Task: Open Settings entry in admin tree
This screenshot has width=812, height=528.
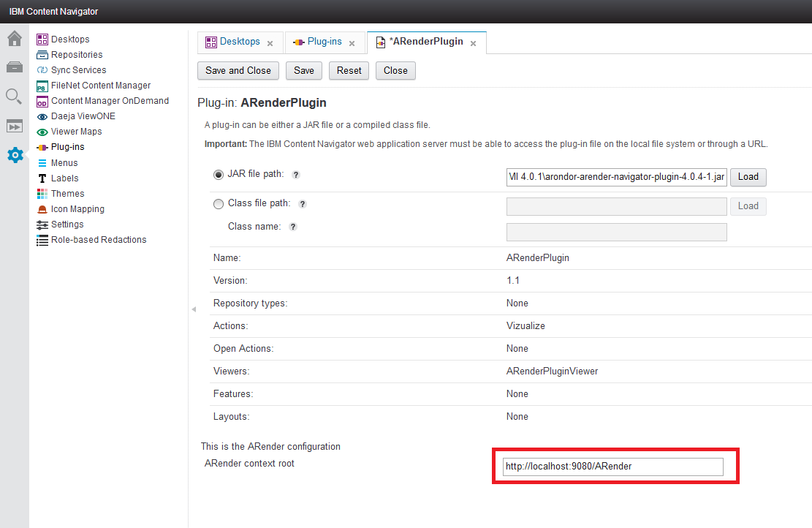Action: pos(67,225)
